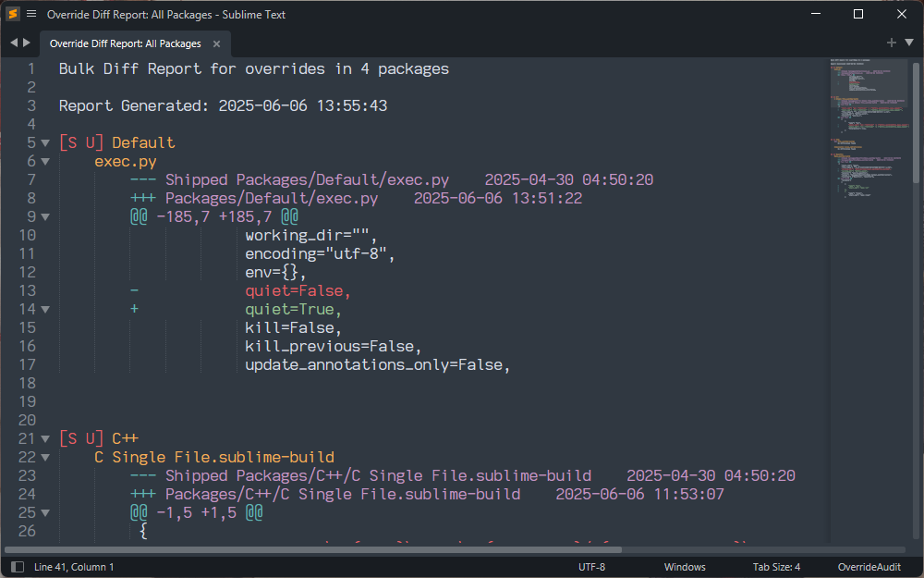Click the Sublime Text logo icon
The image size is (924, 578).
coord(13,14)
